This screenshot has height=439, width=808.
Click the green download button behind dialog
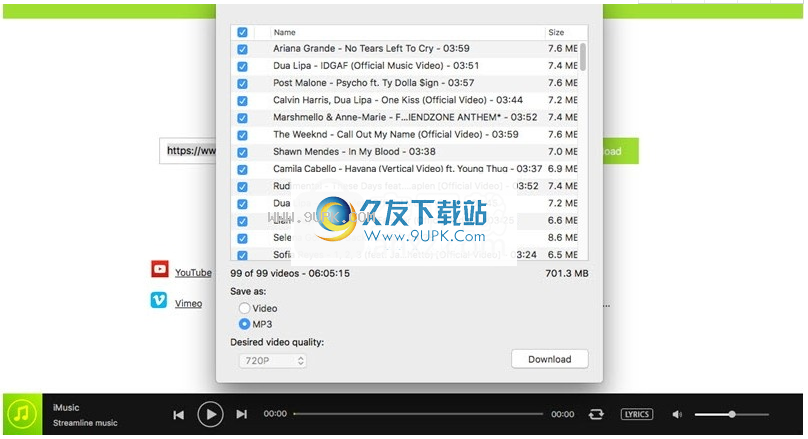point(620,151)
